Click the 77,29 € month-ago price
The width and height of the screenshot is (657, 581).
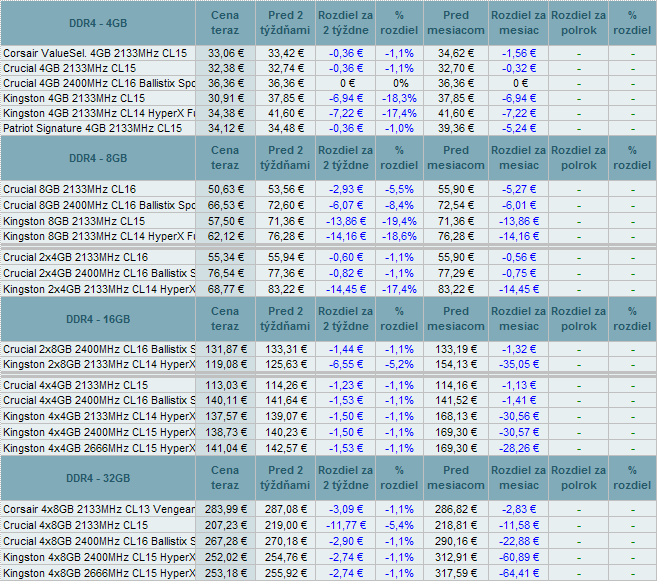click(456, 273)
